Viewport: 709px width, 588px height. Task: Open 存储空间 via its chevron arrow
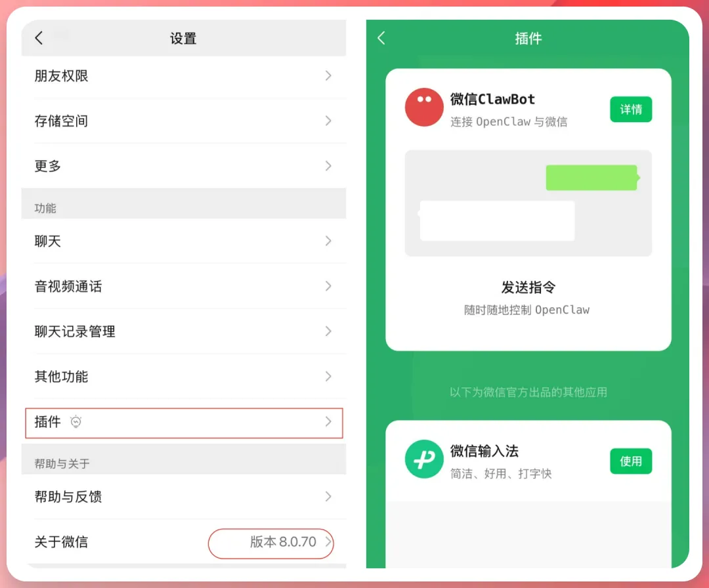coord(328,121)
